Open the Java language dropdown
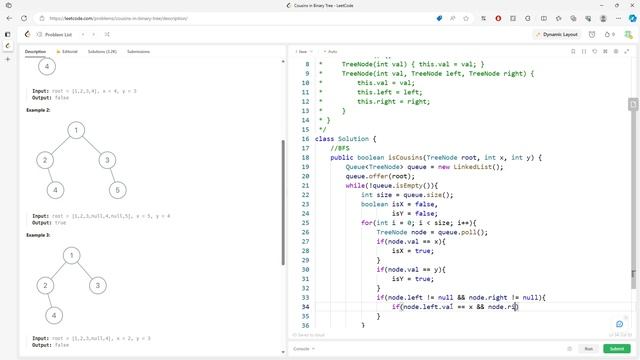Viewport: 640px width, 360px height. (x=304, y=52)
